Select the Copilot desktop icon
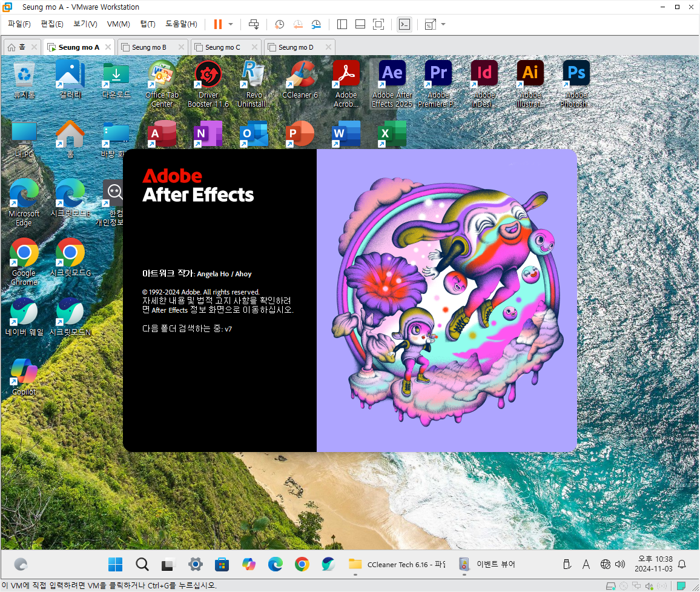700x592 pixels. 24,377
